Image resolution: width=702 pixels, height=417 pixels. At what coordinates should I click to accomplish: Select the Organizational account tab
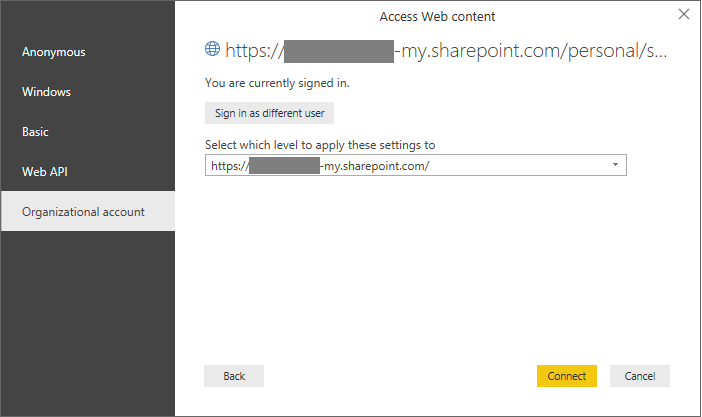click(x=87, y=211)
